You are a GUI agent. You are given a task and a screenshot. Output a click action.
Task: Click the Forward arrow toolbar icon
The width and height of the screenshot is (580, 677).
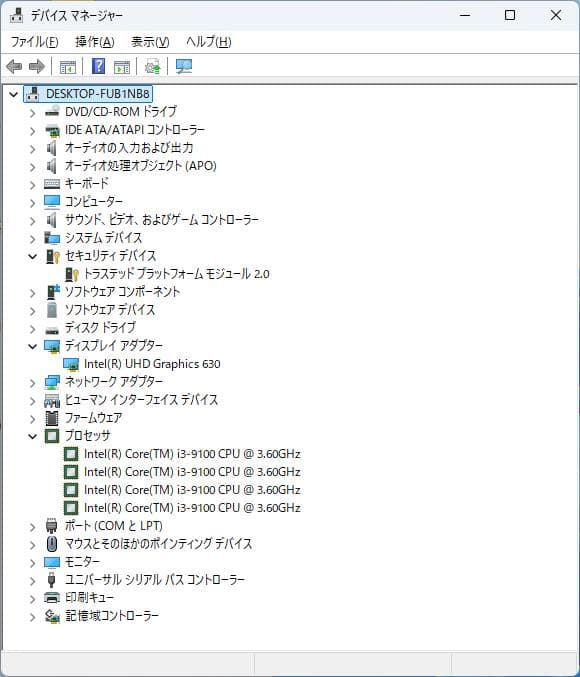coord(37,66)
